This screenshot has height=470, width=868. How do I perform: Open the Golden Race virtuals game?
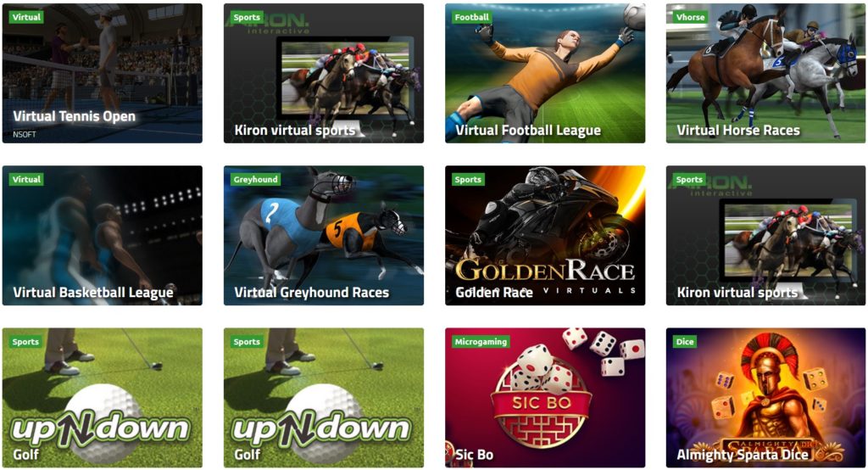tap(545, 236)
